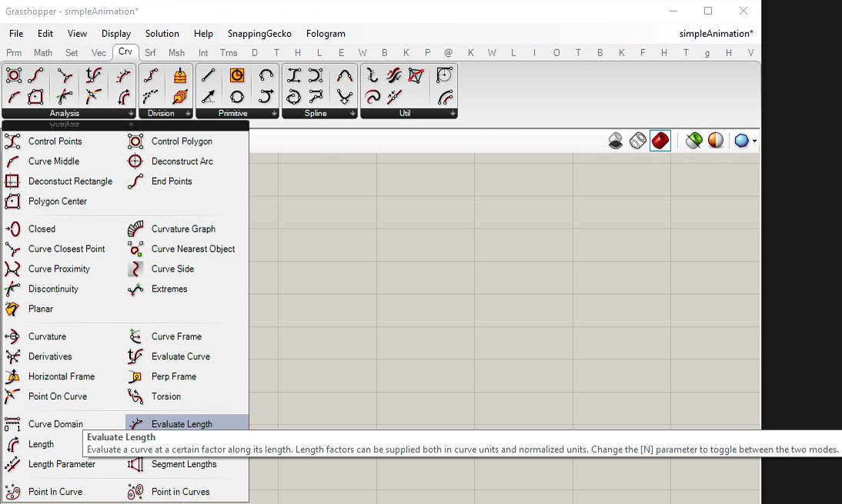
Task: Click the Perp Frame component
Action: coord(173,376)
